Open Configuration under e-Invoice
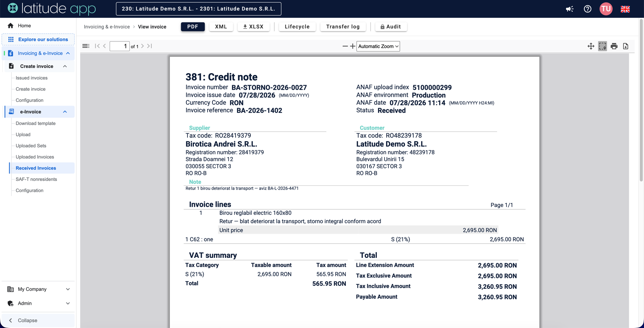Image resolution: width=644 pixels, height=328 pixels. (x=29, y=191)
